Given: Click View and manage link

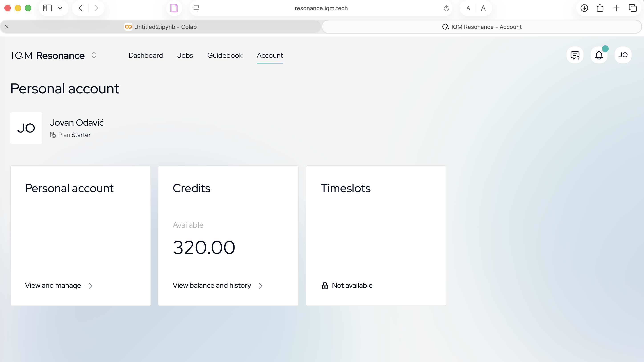Looking at the screenshot, I should pyautogui.click(x=59, y=285).
